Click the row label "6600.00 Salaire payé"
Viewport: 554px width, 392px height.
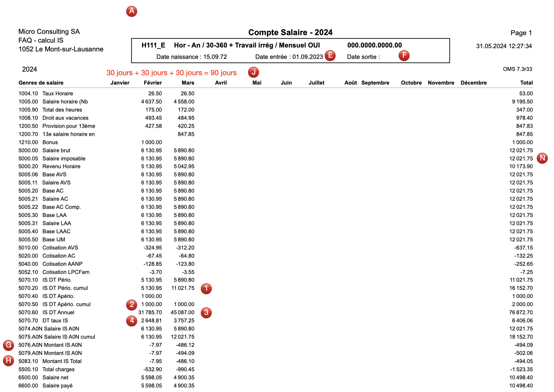pyautogui.click(x=45, y=386)
